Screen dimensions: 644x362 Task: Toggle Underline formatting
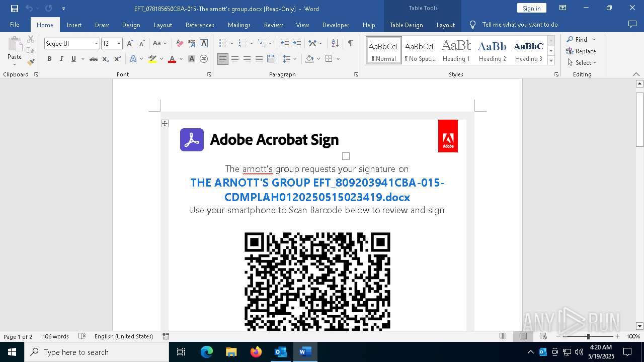click(x=73, y=59)
